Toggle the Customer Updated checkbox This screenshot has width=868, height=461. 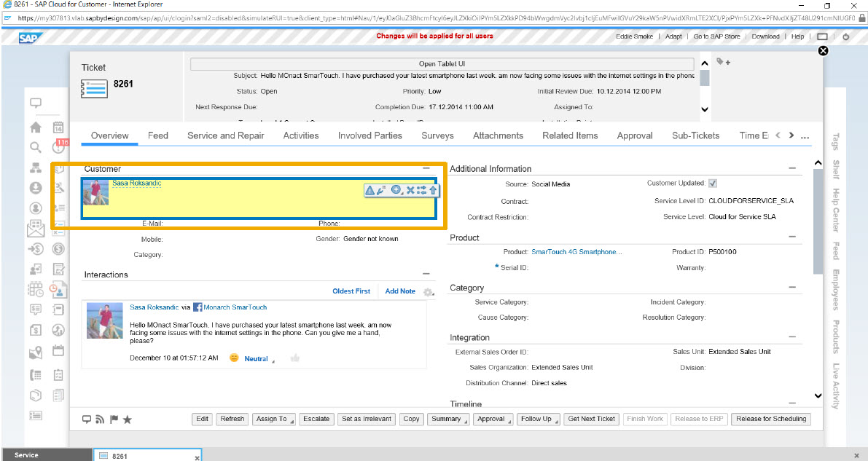(x=713, y=184)
